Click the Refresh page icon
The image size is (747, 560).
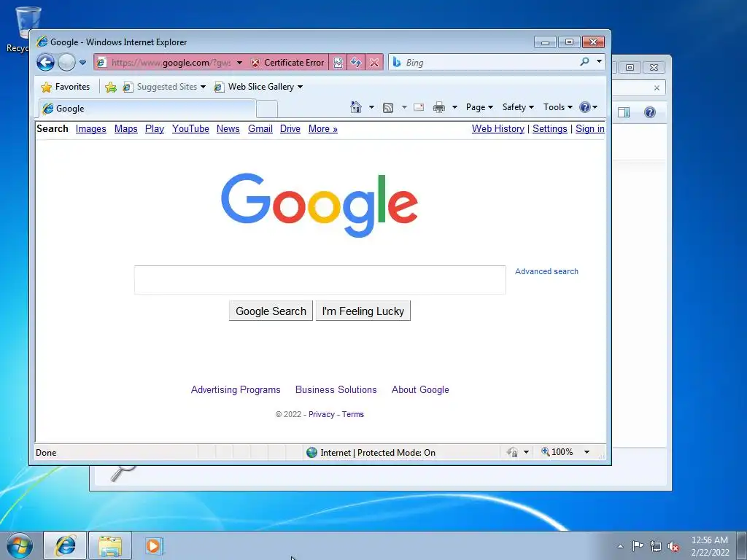point(356,63)
